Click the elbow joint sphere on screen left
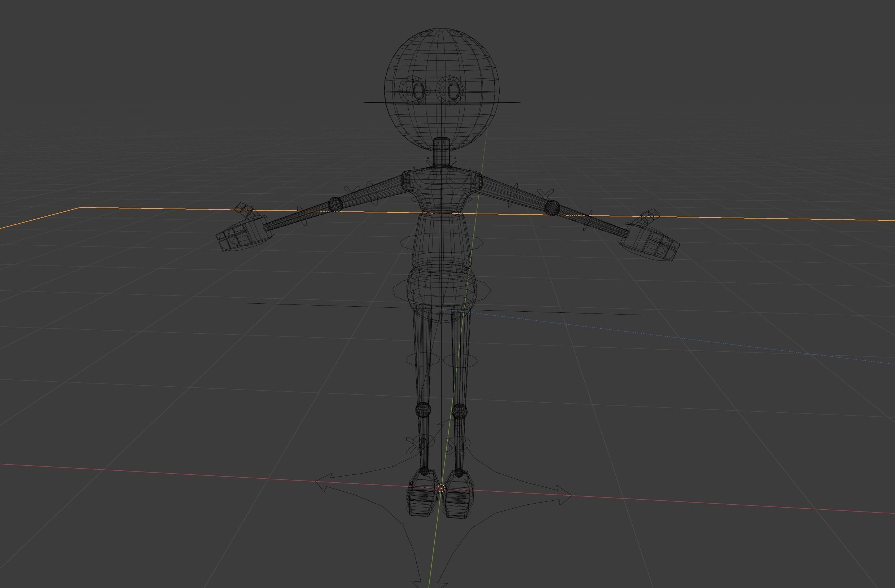The height and width of the screenshot is (588, 895). tap(335, 205)
